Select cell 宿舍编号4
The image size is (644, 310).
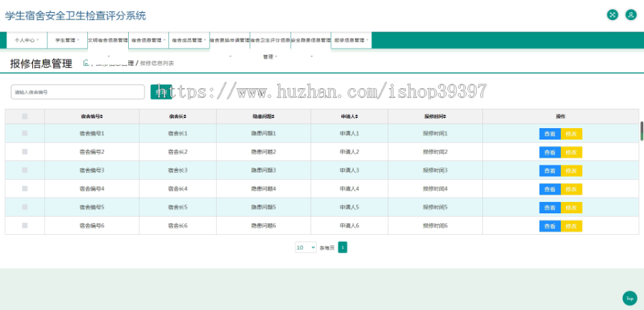coord(92,188)
